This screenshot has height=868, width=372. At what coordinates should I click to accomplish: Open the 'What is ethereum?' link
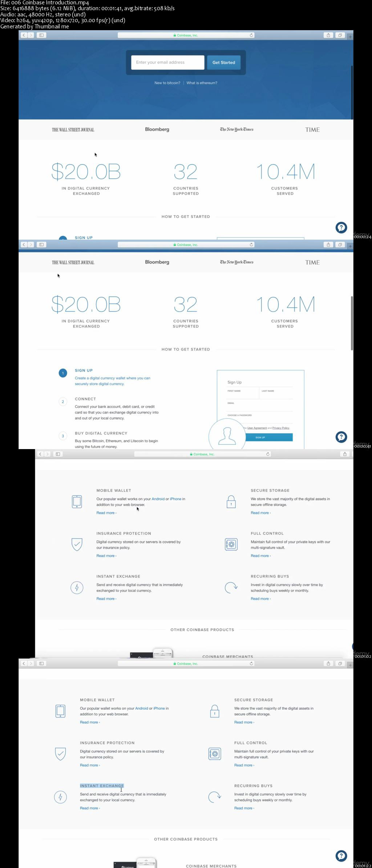coord(202,83)
